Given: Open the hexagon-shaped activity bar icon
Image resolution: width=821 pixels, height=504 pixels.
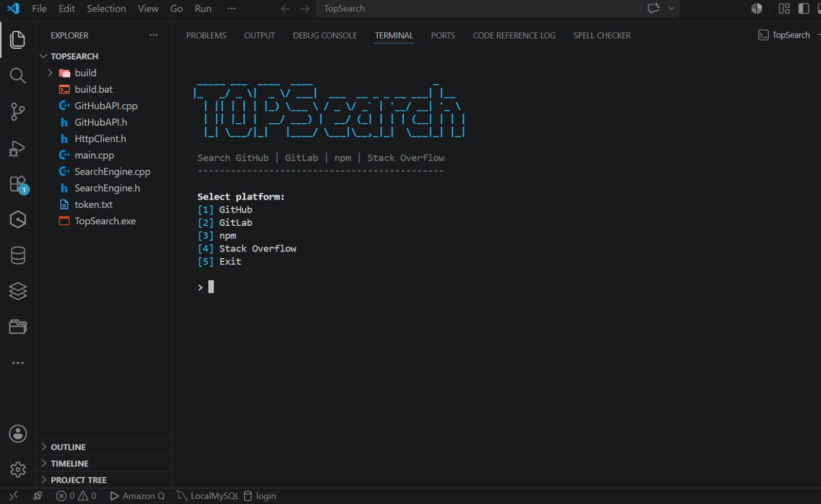Looking at the screenshot, I should (17, 220).
